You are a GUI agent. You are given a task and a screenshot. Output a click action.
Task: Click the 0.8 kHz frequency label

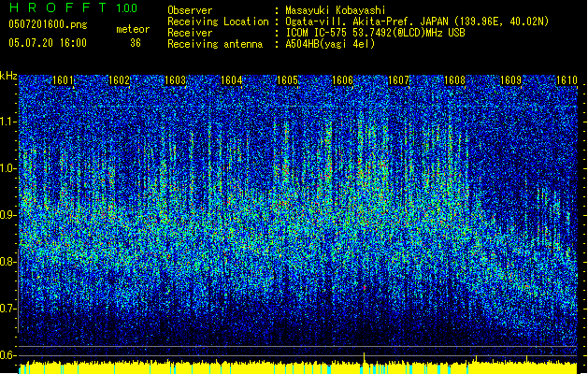coord(8,262)
